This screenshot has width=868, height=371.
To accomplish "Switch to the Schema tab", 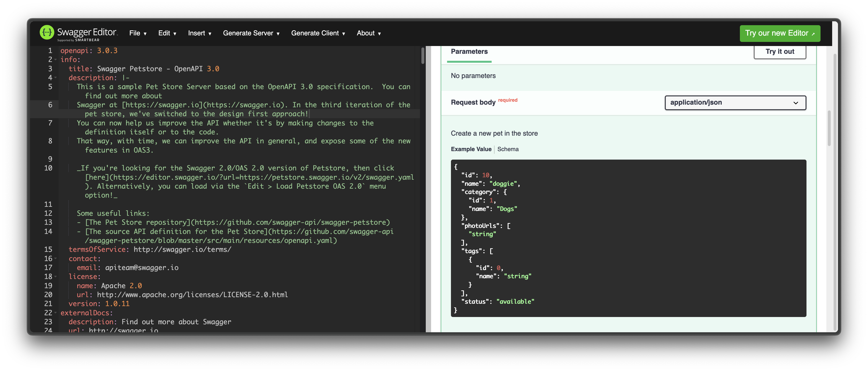I will [508, 149].
